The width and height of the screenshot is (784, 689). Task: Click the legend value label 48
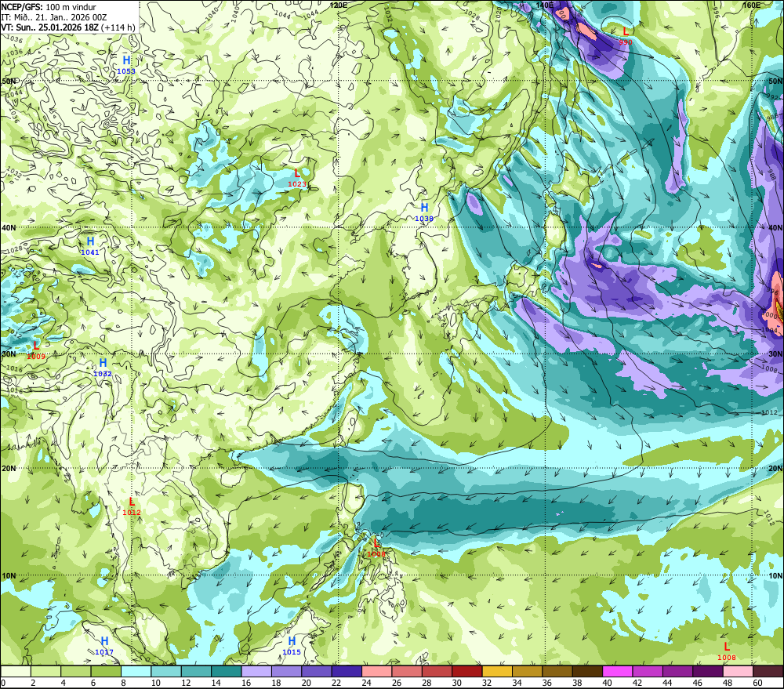(728, 683)
